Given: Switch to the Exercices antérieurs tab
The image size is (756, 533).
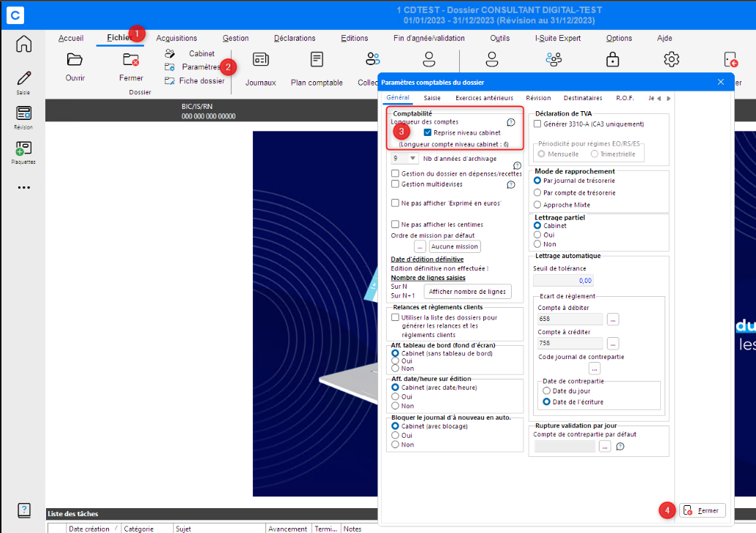Looking at the screenshot, I should 484,98.
